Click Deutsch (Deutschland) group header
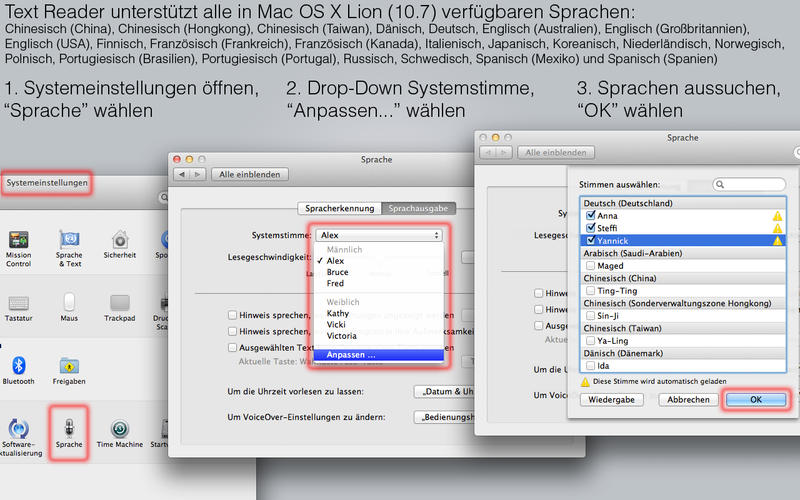This screenshot has height=500, width=800. (683, 203)
